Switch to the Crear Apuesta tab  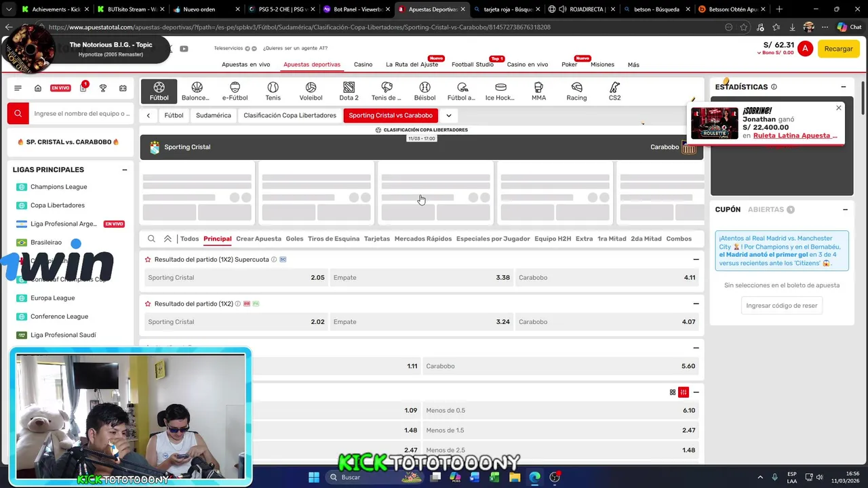[258, 239]
